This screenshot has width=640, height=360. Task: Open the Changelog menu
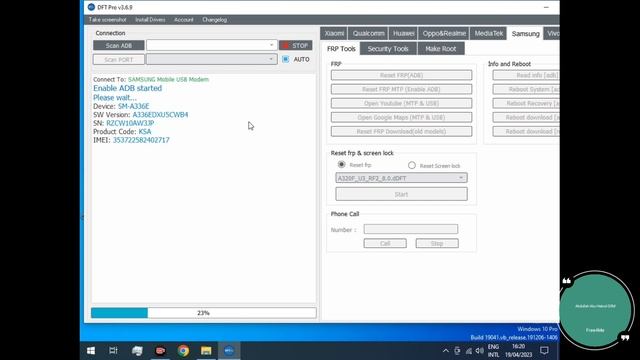[x=214, y=20]
